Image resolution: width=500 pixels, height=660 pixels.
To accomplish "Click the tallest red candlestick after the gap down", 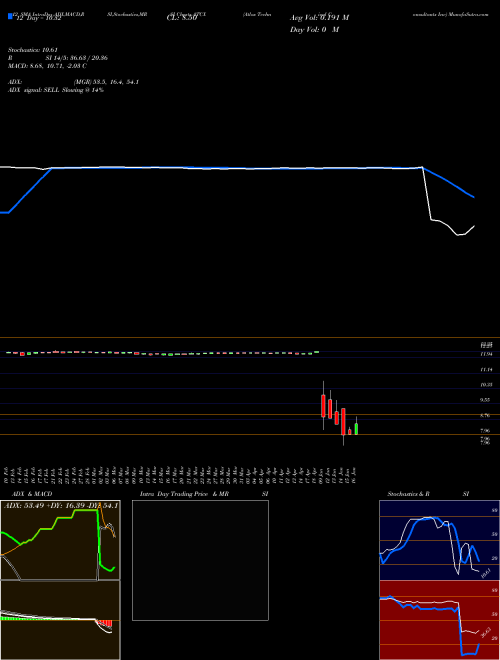I will [x=343, y=421].
